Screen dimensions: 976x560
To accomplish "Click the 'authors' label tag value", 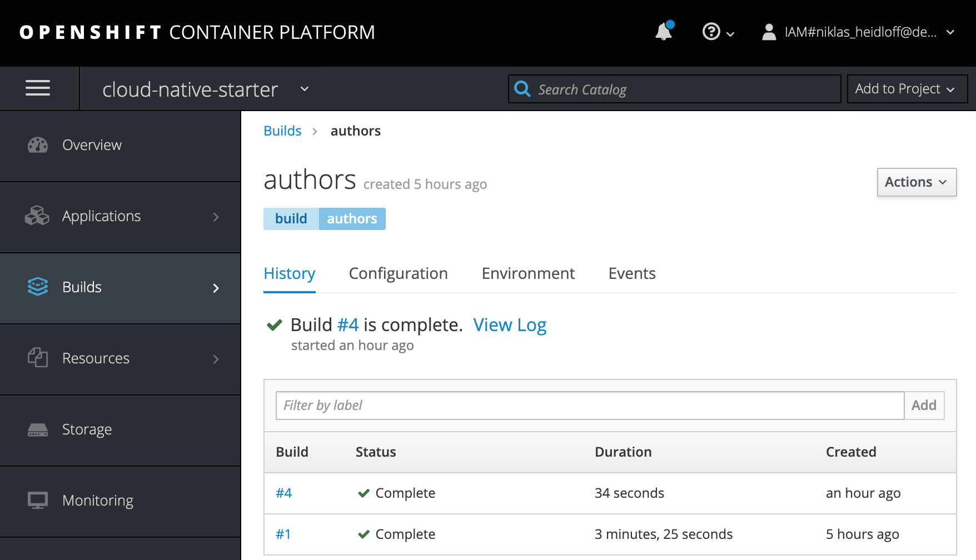I will point(352,219).
